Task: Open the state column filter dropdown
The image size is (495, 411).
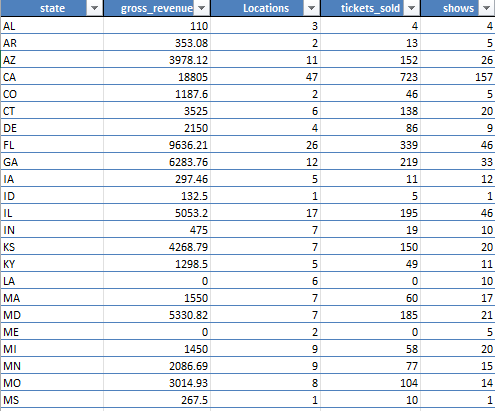Action: (95, 8)
